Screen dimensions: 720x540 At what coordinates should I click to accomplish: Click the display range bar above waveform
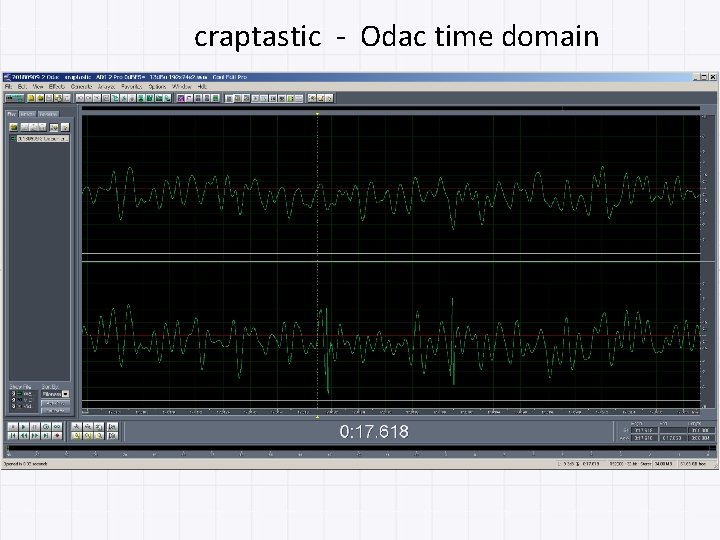pyautogui.click(x=391, y=108)
